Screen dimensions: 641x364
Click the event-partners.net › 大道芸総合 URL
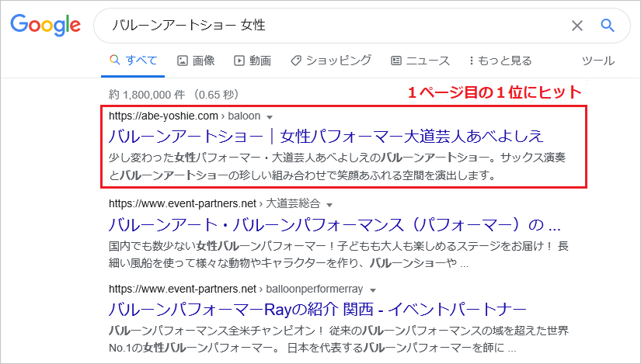214,203
